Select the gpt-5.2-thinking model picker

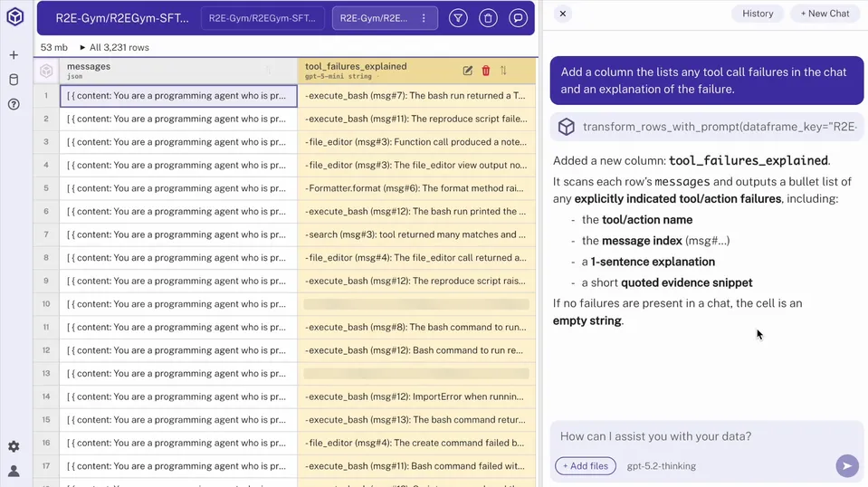[x=662, y=466]
